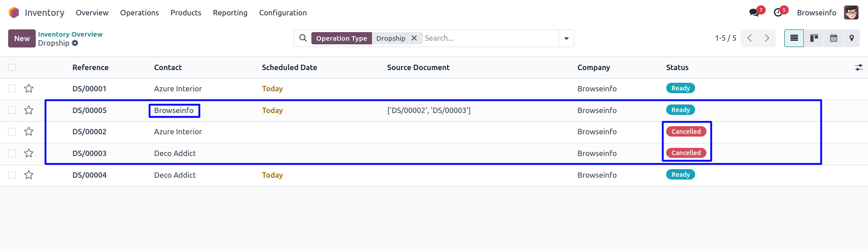Screen dimensions: 868x251
Task: Go back to Inventory Overview breadcrumb
Action: (70, 34)
